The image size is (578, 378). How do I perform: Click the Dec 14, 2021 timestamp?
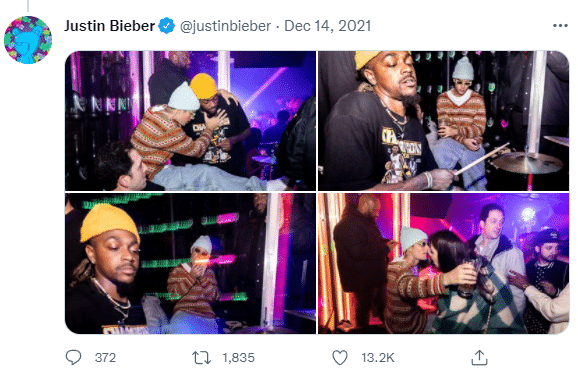pos(327,26)
